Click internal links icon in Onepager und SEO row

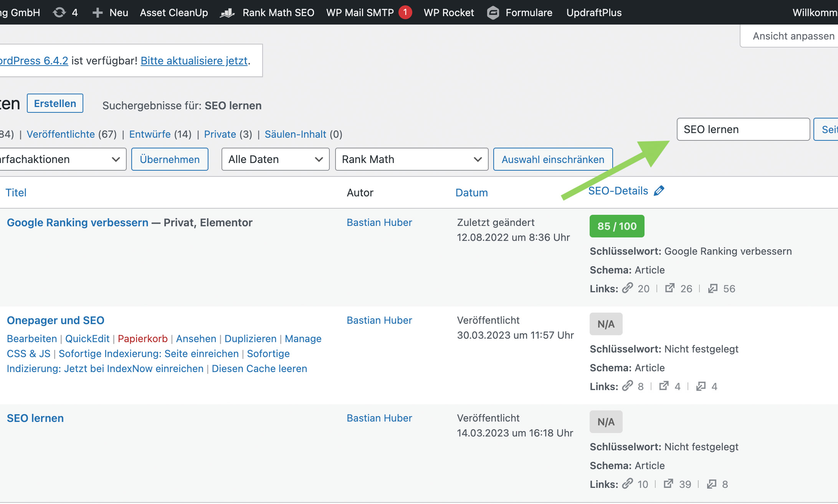[x=627, y=386]
